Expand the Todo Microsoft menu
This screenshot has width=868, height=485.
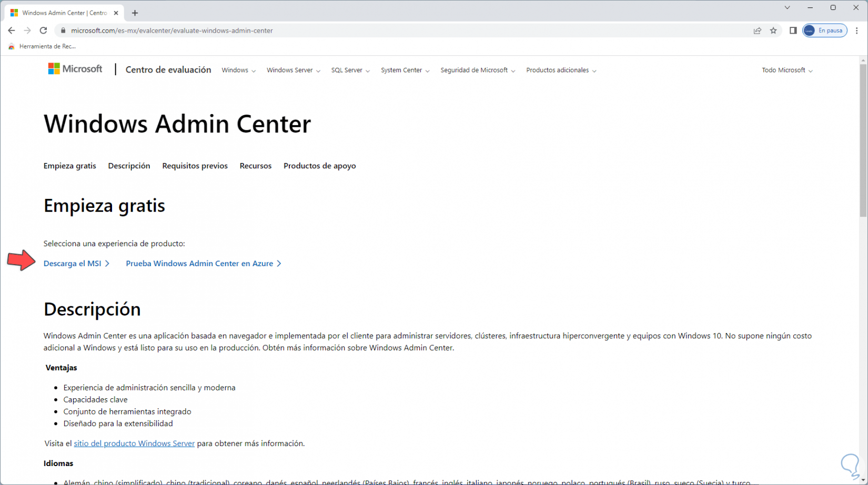788,70
